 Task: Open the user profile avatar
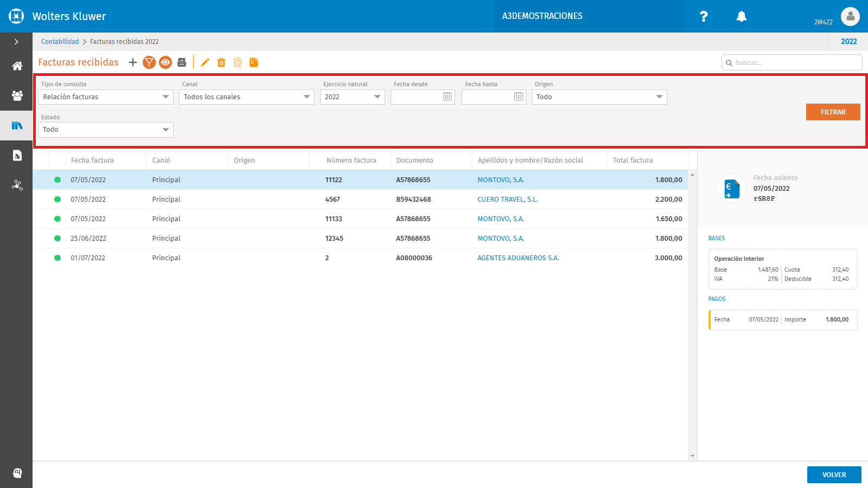click(851, 16)
